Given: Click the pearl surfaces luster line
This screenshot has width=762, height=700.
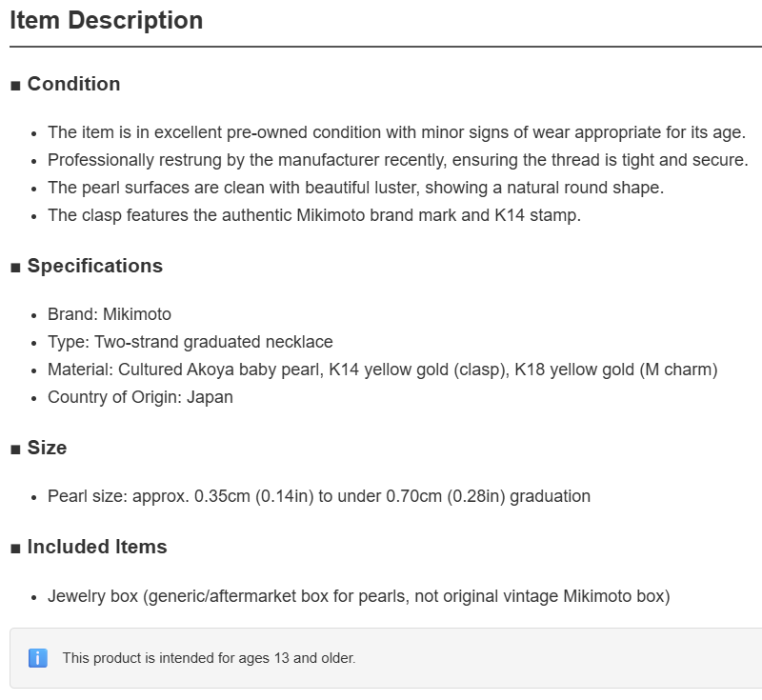Looking at the screenshot, I should pyautogui.click(x=355, y=188).
